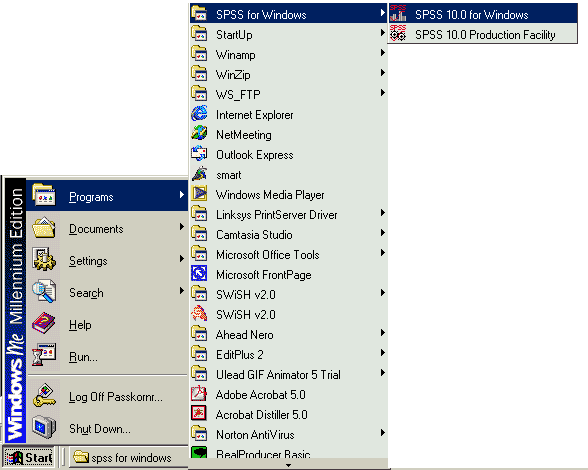
Task: Click the Internet Explorer icon
Action: pos(199,114)
